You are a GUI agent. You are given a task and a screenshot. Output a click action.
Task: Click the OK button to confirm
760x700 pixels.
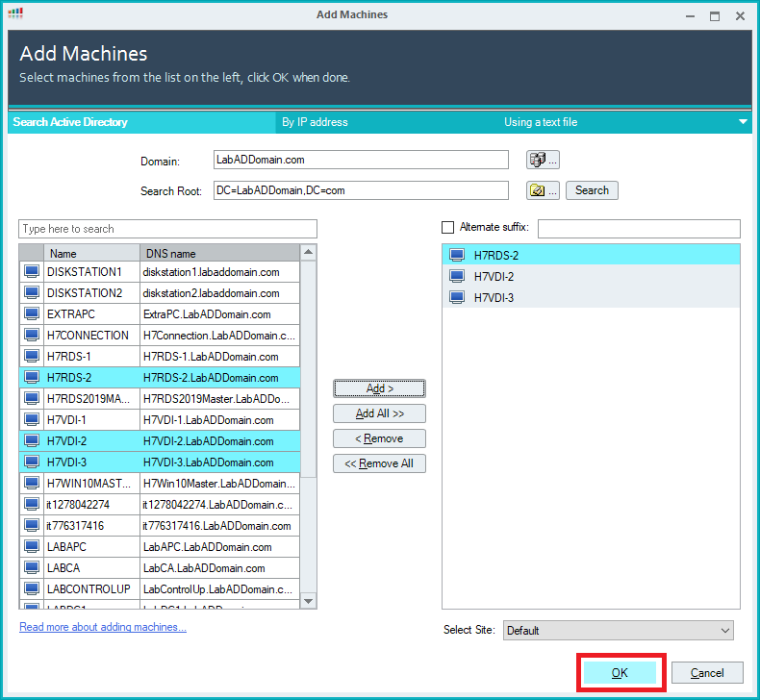[620, 673]
